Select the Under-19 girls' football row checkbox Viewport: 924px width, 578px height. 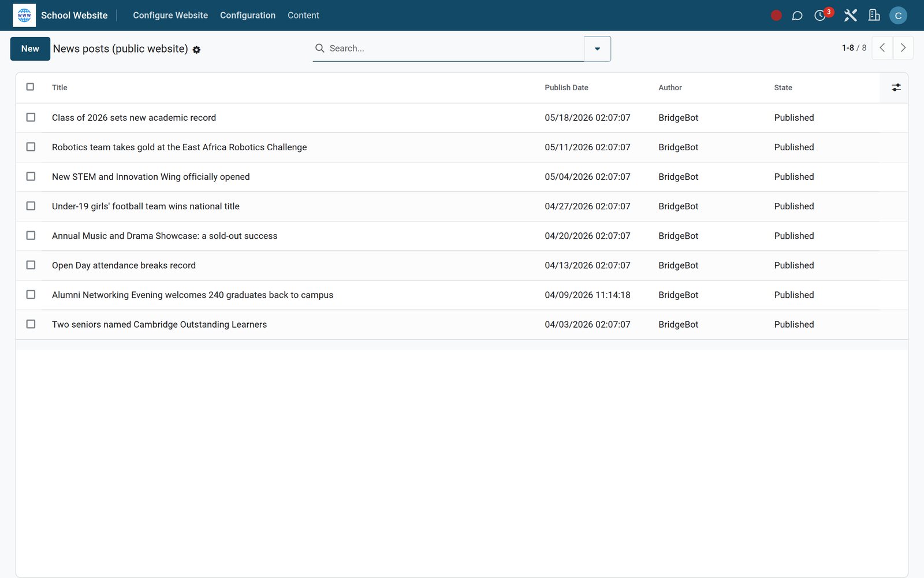coord(31,206)
